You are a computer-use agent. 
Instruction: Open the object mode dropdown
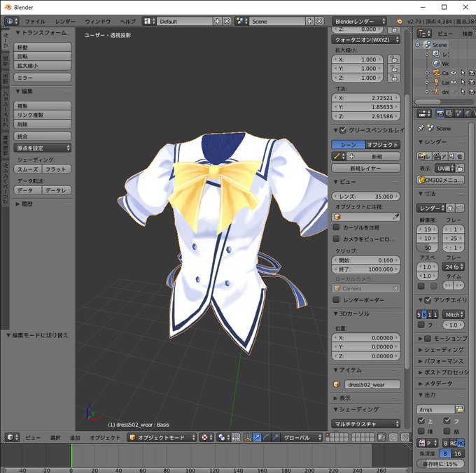click(x=162, y=437)
